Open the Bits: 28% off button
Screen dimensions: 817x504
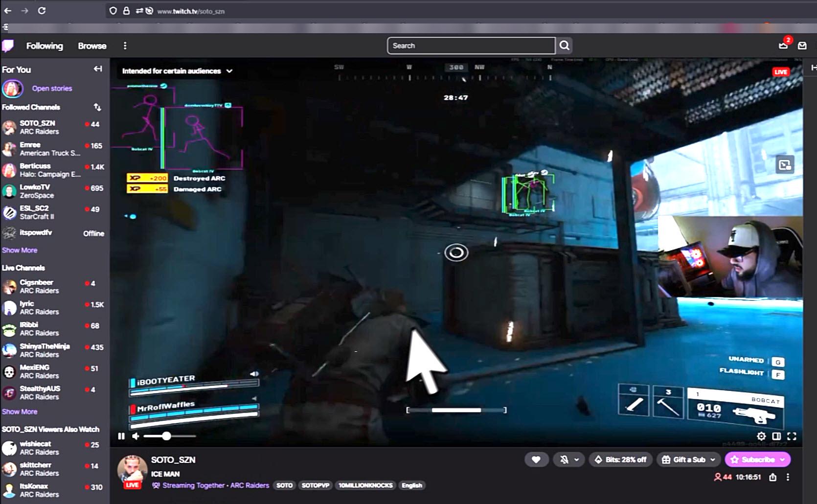point(620,459)
